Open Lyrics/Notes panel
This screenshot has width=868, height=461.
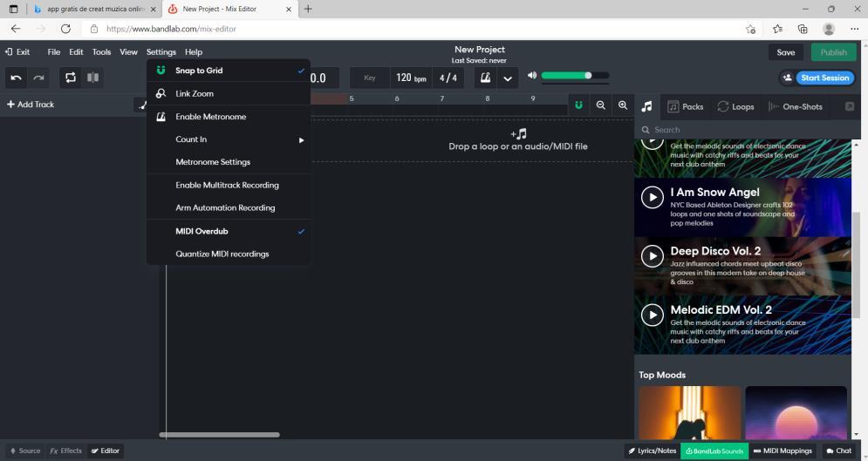coord(652,451)
